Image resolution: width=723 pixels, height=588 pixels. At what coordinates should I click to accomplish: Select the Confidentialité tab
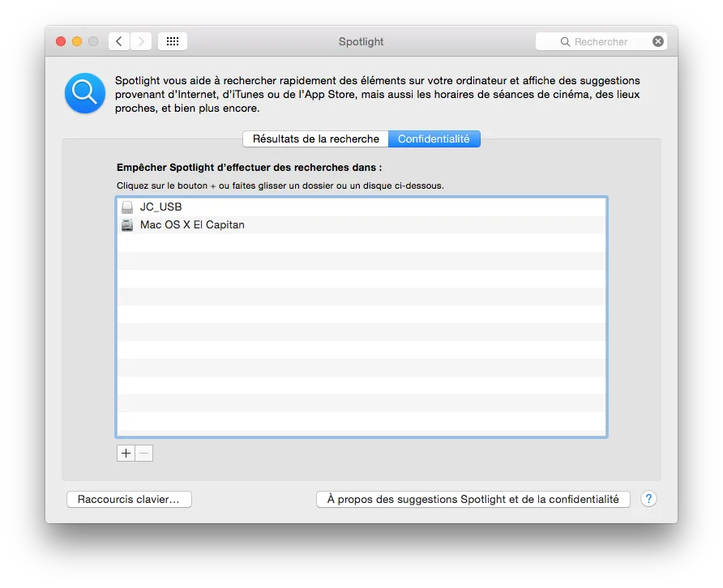(434, 138)
